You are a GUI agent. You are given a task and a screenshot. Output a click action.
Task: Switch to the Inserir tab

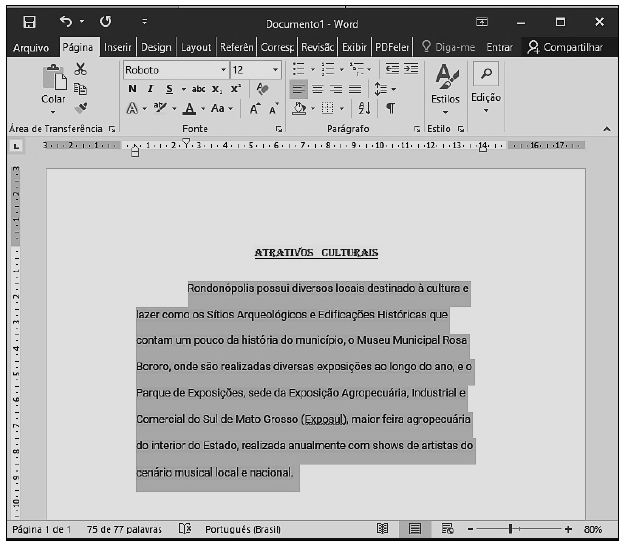[118, 47]
